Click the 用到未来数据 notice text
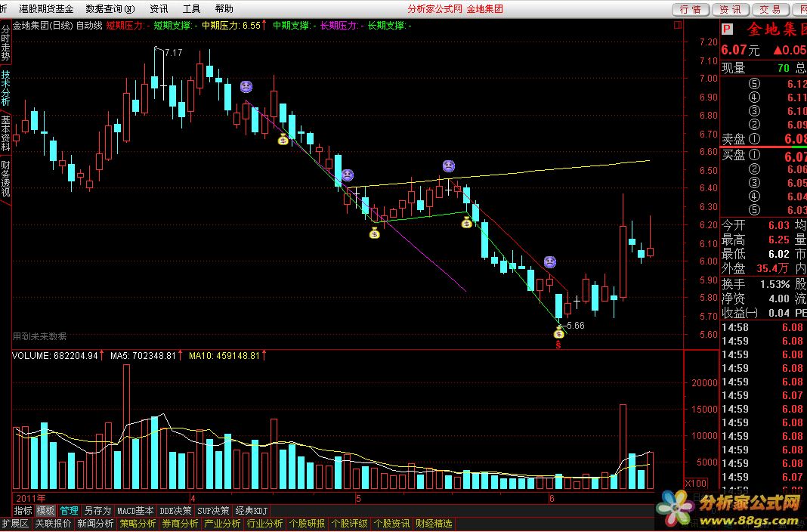The image size is (807, 532). [x=39, y=336]
